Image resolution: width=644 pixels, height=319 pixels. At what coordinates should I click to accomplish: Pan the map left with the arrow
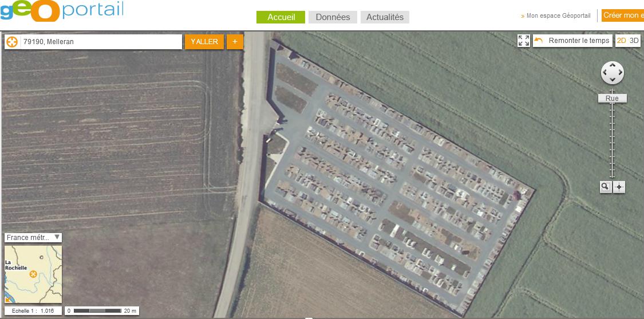(605, 73)
